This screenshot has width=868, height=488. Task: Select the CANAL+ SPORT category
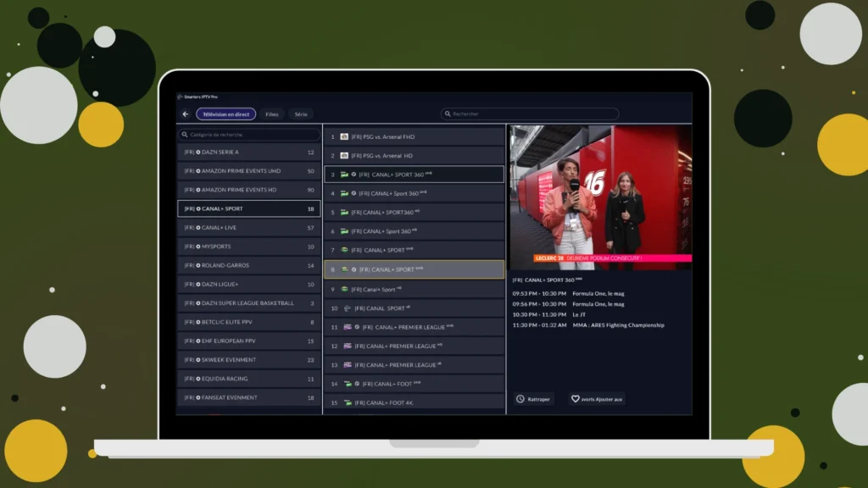pyautogui.click(x=248, y=208)
